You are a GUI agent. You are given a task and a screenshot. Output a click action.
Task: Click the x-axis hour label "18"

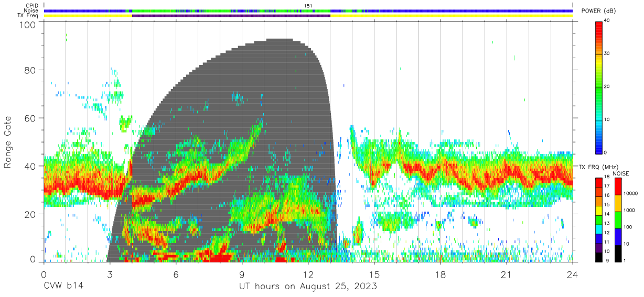pyautogui.click(x=441, y=274)
